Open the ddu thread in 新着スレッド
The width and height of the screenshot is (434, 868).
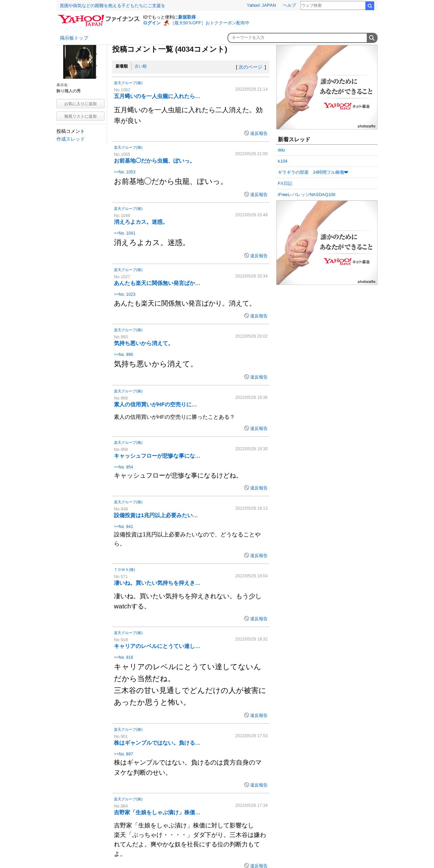click(x=281, y=150)
